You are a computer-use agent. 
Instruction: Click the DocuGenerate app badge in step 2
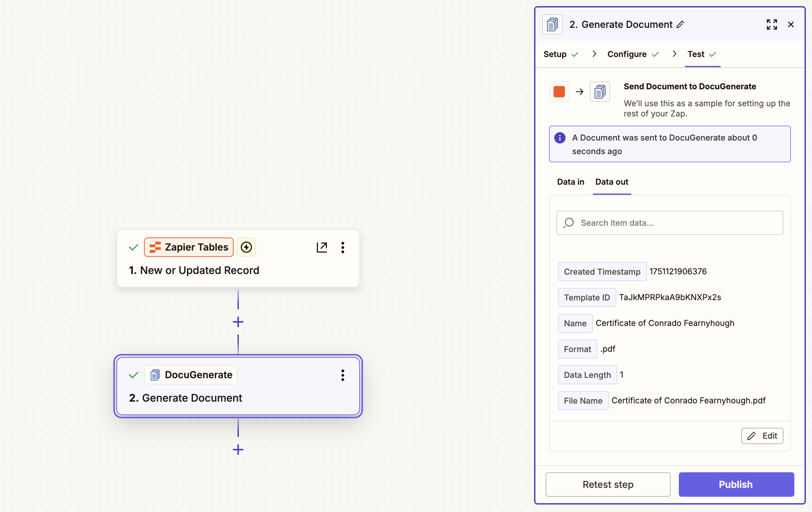pos(191,375)
